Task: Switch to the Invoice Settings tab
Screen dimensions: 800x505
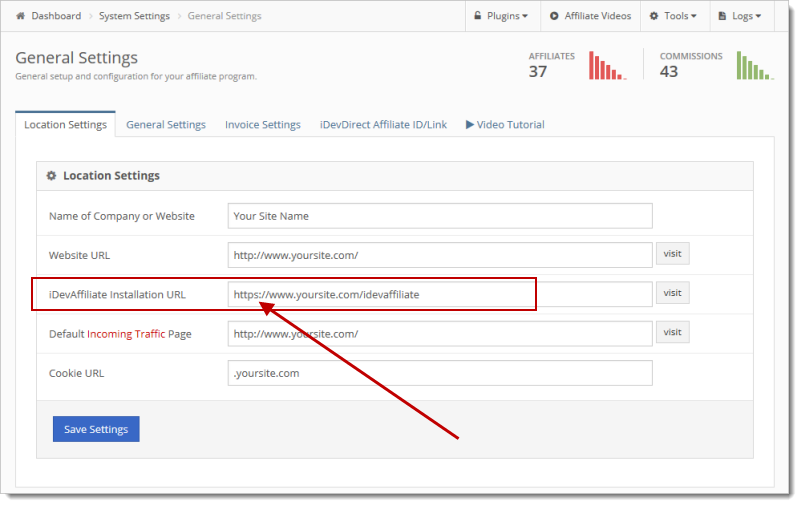Action: point(263,124)
